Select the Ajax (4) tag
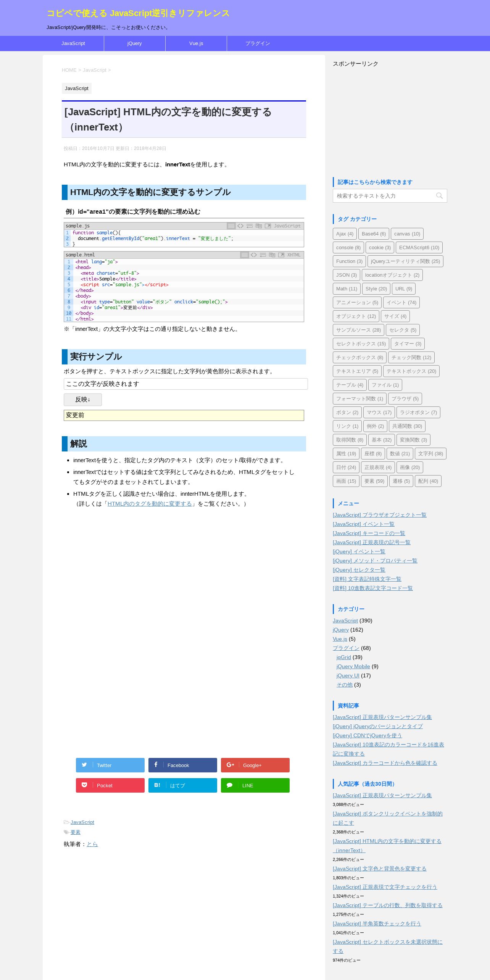Image resolution: width=490 pixels, height=980 pixels. pos(345,234)
